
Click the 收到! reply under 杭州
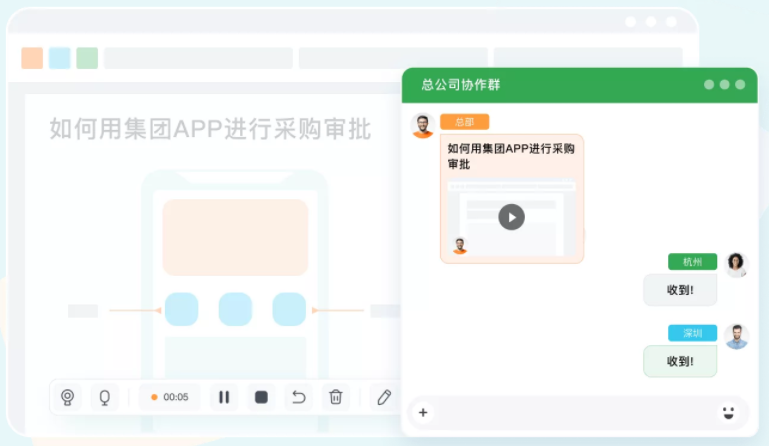(x=680, y=290)
